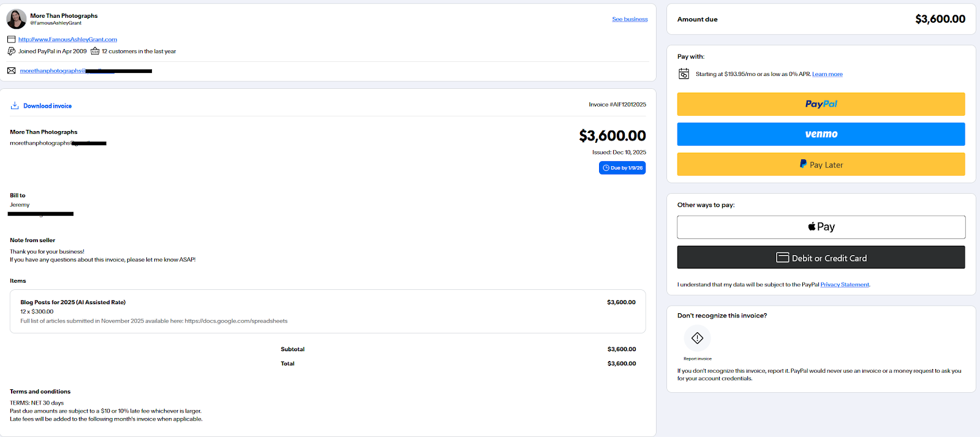Click the Issued: Dec 10, 2025 date

[619, 152]
